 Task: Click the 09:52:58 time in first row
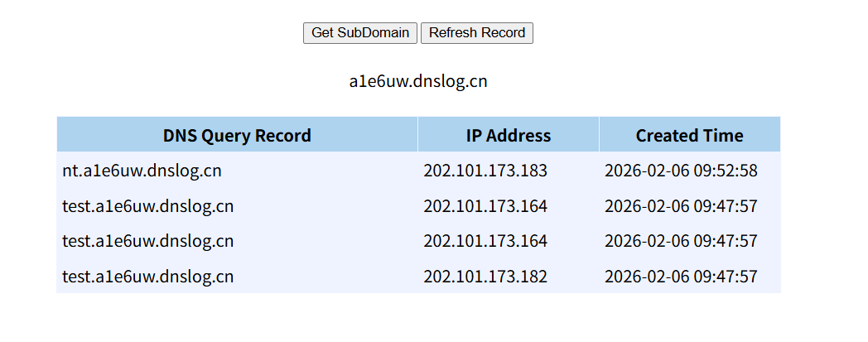pos(727,171)
